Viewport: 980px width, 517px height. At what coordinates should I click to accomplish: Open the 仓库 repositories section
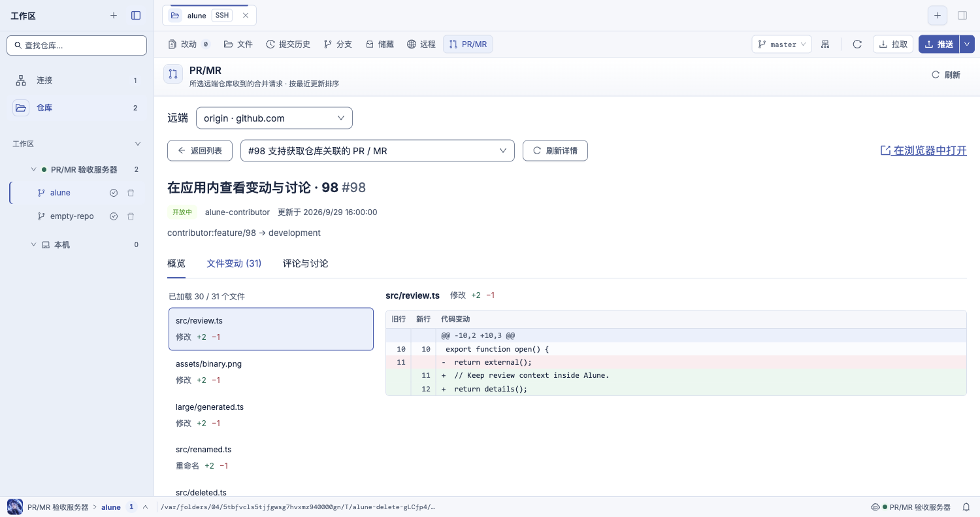pyautogui.click(x=77, y=108)
